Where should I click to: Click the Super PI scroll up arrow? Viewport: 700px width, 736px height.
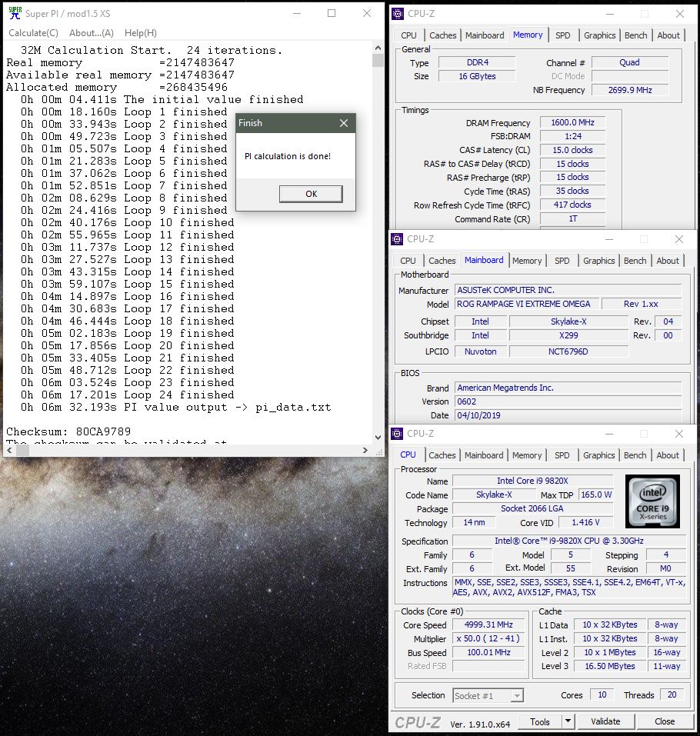[378, 48]
